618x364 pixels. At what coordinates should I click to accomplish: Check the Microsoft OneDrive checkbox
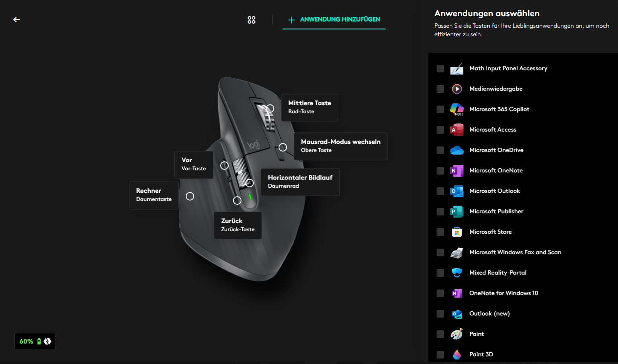[440, 150]
